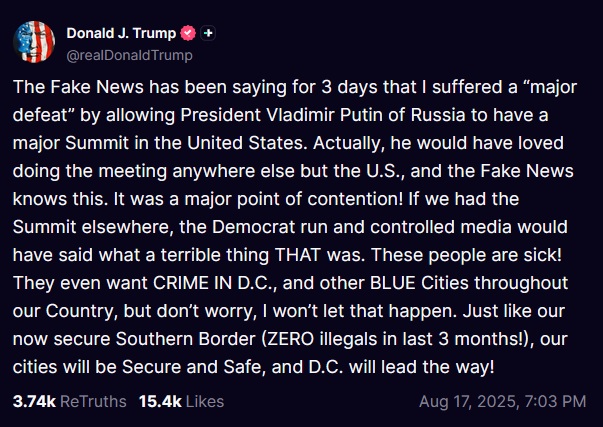Image resolution: width=603 pixels, height=427 pixels.
Task: Open the flag-painted profile avatar
Action: [34, 42]
